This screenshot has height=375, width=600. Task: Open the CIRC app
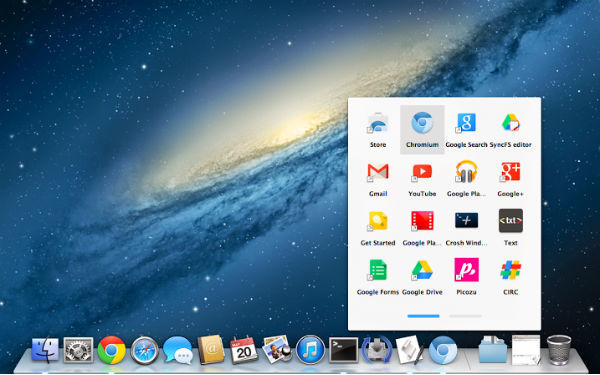tap(510, 270)
